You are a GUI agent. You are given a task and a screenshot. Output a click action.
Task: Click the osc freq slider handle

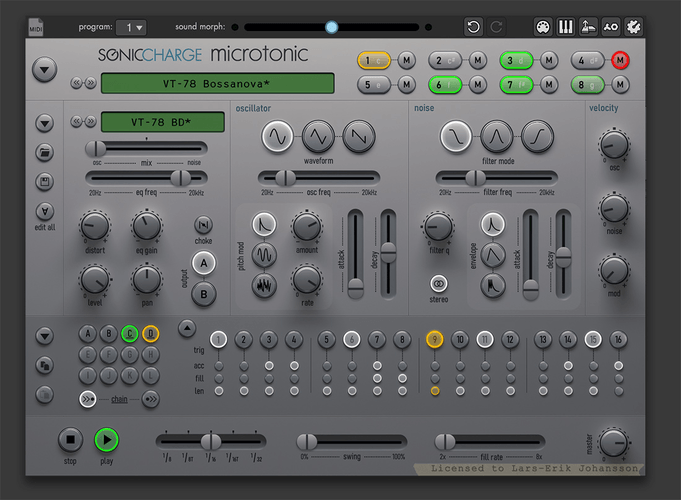pyautogui.click(x=286, y=178)
